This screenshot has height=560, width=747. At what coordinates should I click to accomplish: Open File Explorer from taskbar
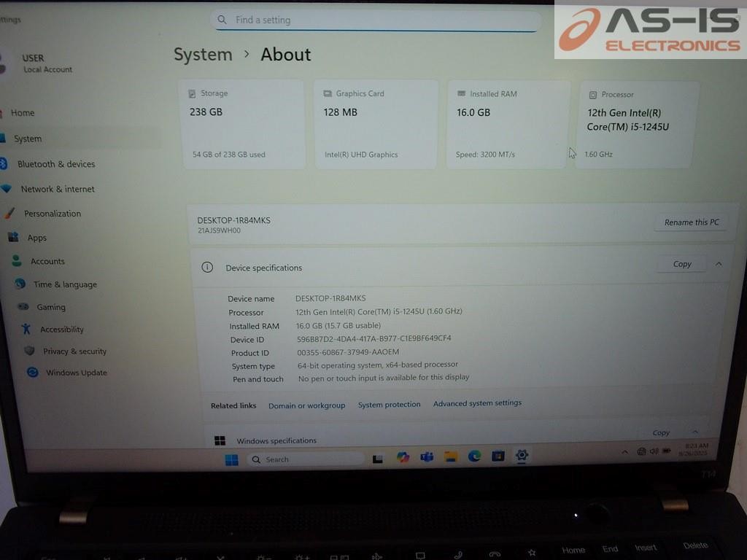(x=451, y=456)
